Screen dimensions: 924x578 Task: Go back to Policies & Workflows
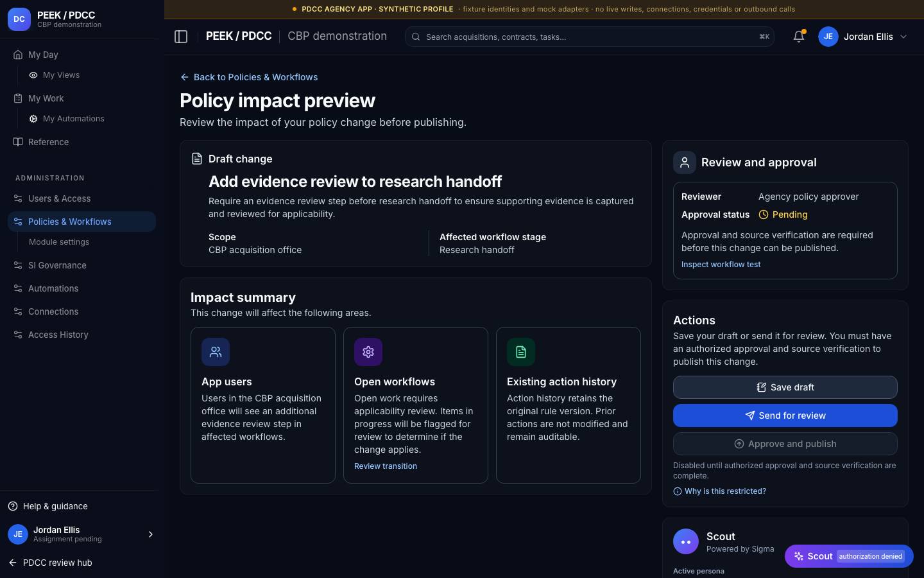coord(249,77)
